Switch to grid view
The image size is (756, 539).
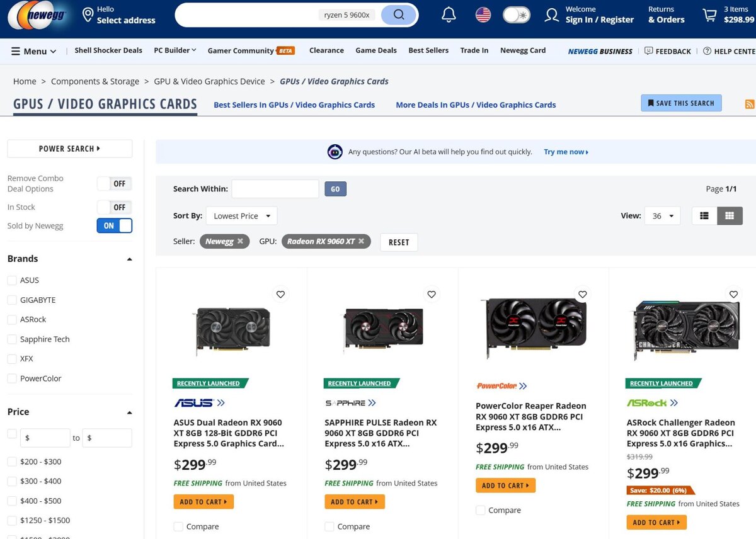point(730,216)
